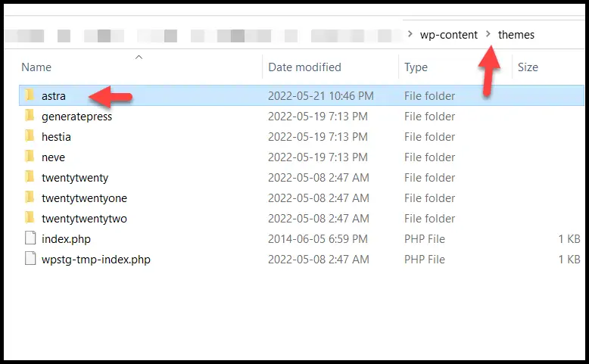Image resolution: width=589 pixels, height=364 pixels.
Task: Click the neve folder icon
Action: pyautogui.click(x=30, y=157)
